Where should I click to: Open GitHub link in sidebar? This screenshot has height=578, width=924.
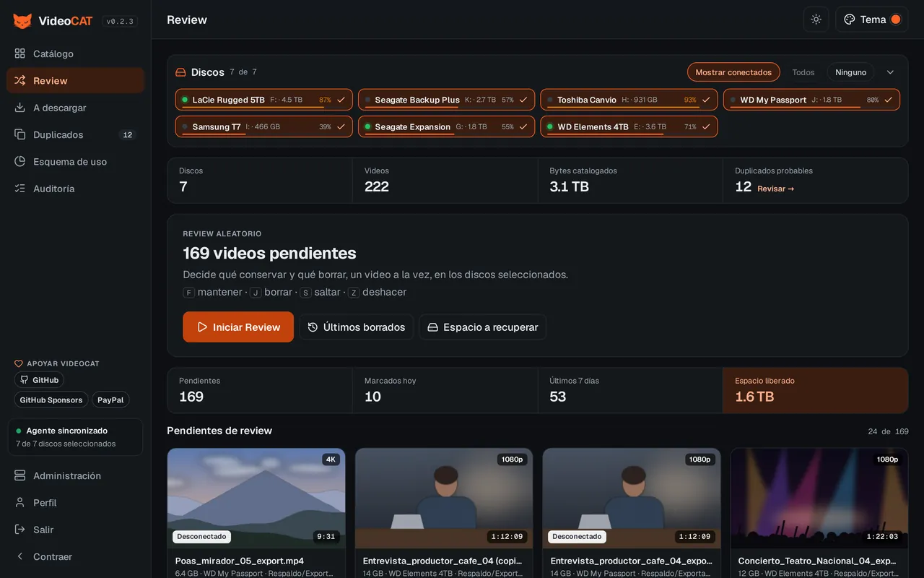pyautogui.click(x=39, y=380)
